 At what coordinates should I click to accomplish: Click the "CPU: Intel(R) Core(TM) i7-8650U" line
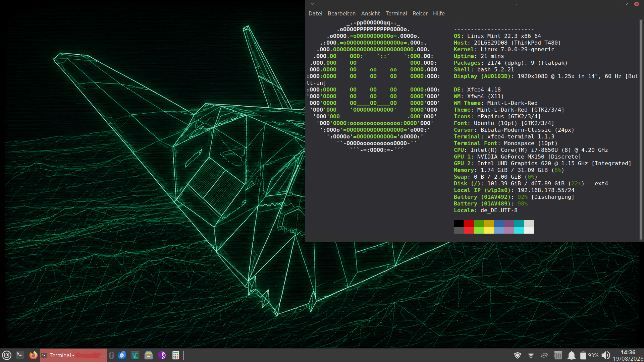point(531,150)
